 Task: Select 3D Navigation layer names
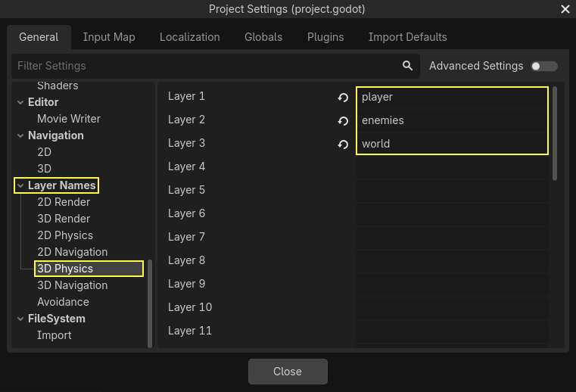click(x=73, y=285)
